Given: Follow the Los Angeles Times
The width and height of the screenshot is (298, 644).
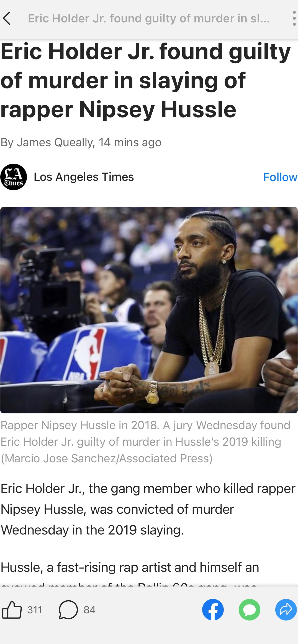Looking at the screenshot, I should click(280, 177).
